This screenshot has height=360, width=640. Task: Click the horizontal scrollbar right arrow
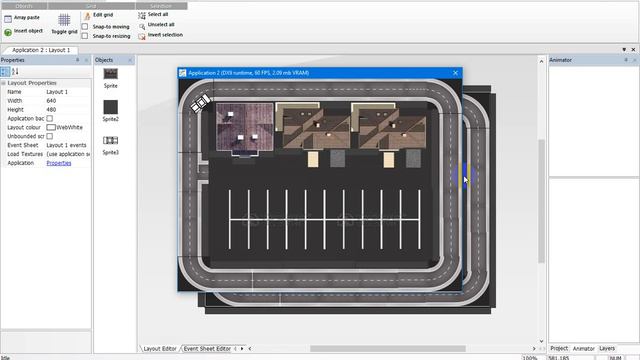[x=534, y=349]
